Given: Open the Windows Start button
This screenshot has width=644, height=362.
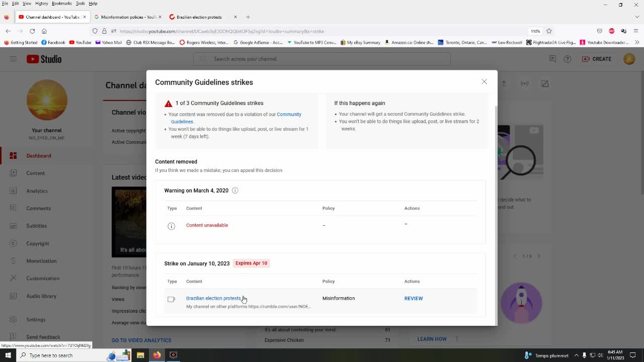Looking at the screenshot, I should coord(8,355).
